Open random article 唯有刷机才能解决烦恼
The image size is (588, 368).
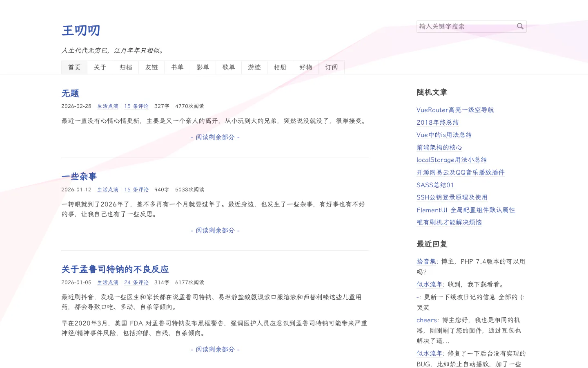coord(449,222)
